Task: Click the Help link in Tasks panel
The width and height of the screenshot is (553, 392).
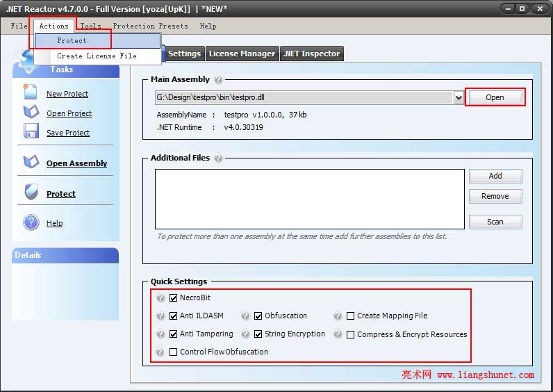Action: (55, 223)
